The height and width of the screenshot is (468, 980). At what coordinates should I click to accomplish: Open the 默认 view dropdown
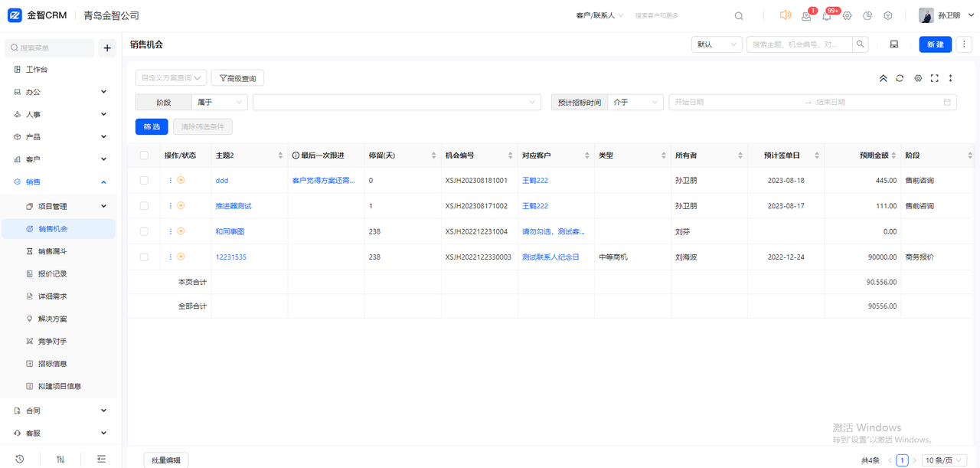pyautogui.click(x=717, y=44)
